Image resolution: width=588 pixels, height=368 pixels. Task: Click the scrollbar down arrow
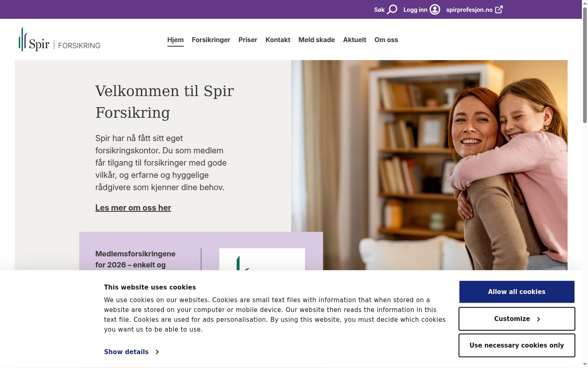coord(585,364)
